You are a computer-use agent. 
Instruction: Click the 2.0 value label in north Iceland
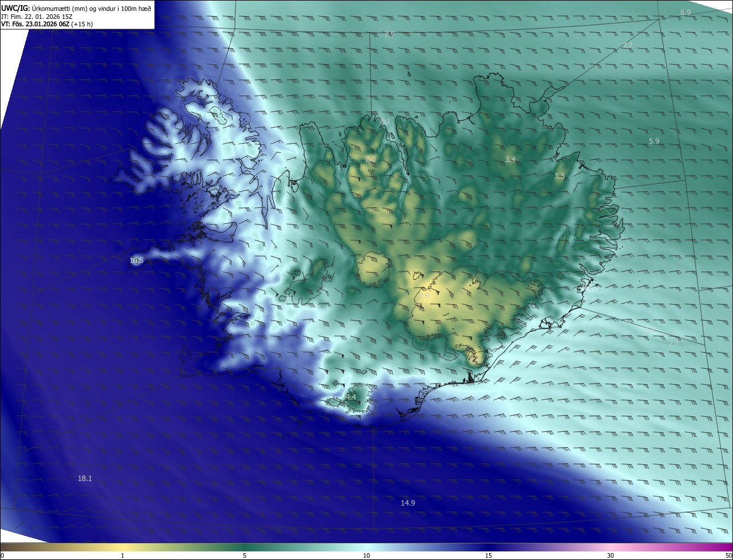371,159
